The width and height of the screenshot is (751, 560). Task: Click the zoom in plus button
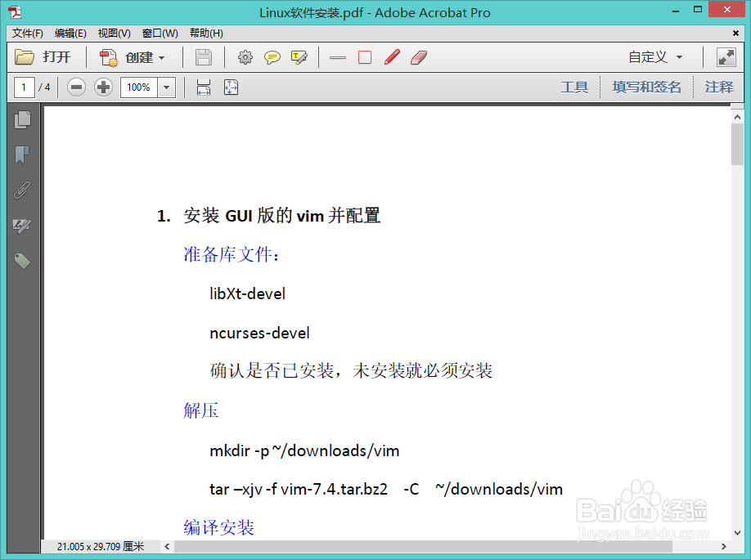(103, 87)
